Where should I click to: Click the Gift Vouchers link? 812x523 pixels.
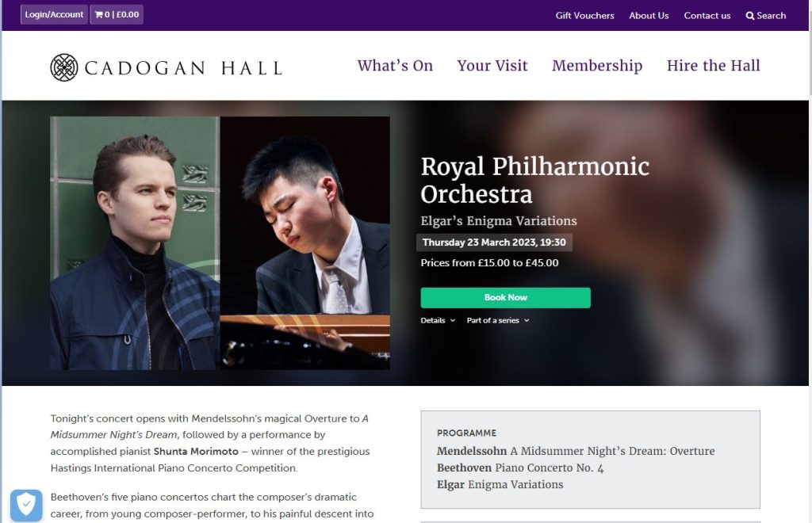584,15
